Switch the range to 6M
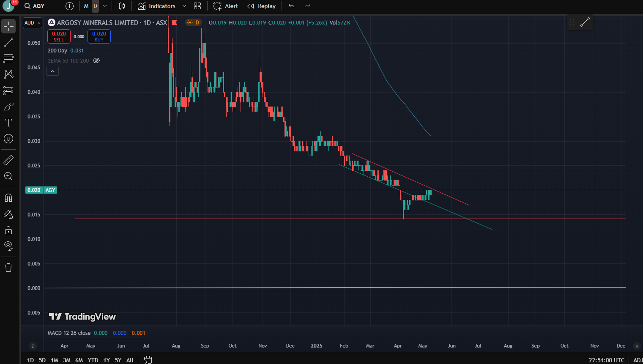 click(79, 360)
